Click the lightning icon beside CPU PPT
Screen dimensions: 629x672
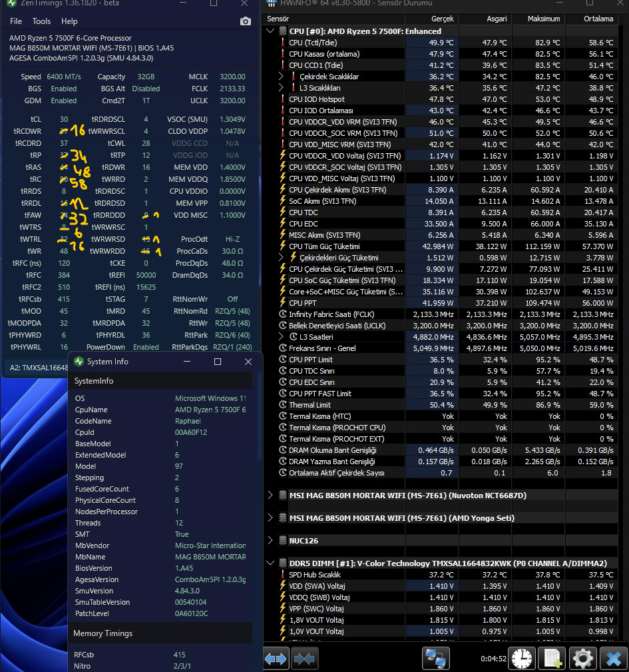283,302
